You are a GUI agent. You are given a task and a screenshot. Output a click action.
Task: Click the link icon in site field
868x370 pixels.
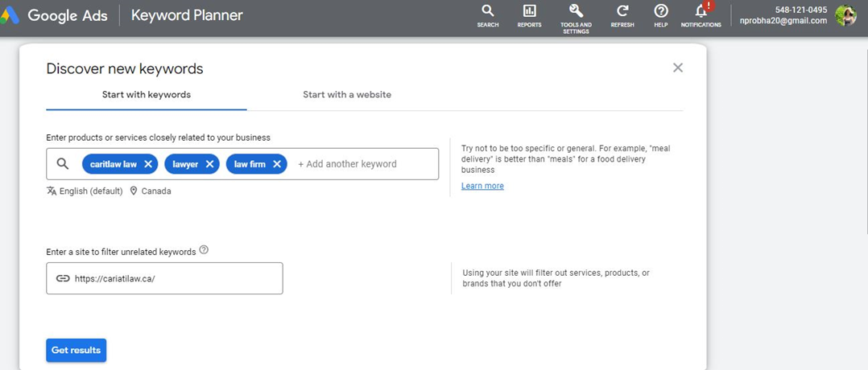63,278
